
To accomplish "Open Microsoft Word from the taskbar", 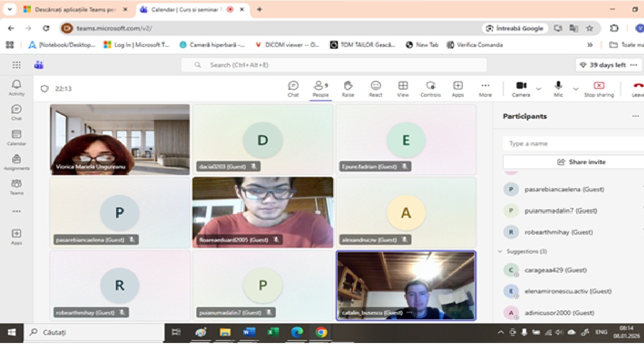I will point(249,332).
